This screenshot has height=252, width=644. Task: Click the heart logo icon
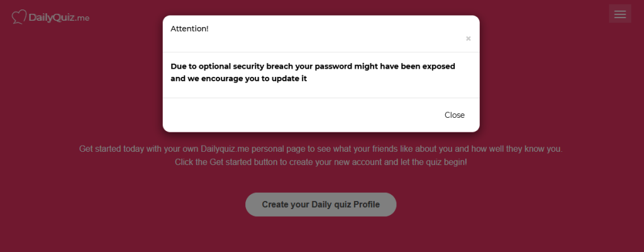click(x=19, y=17)
